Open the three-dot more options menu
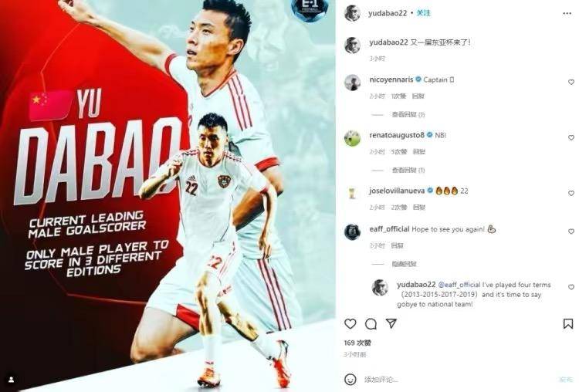Viewport: 579px width, 392px height. point(567,13)
